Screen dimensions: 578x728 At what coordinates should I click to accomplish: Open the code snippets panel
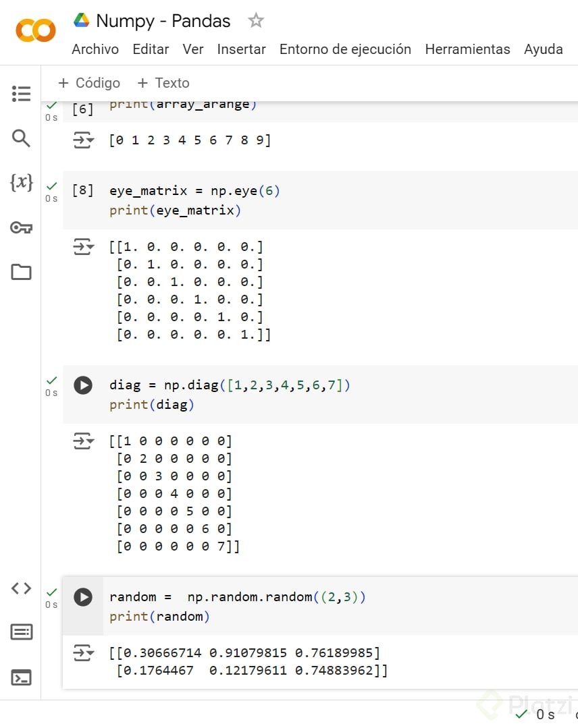tap(21, 588)
